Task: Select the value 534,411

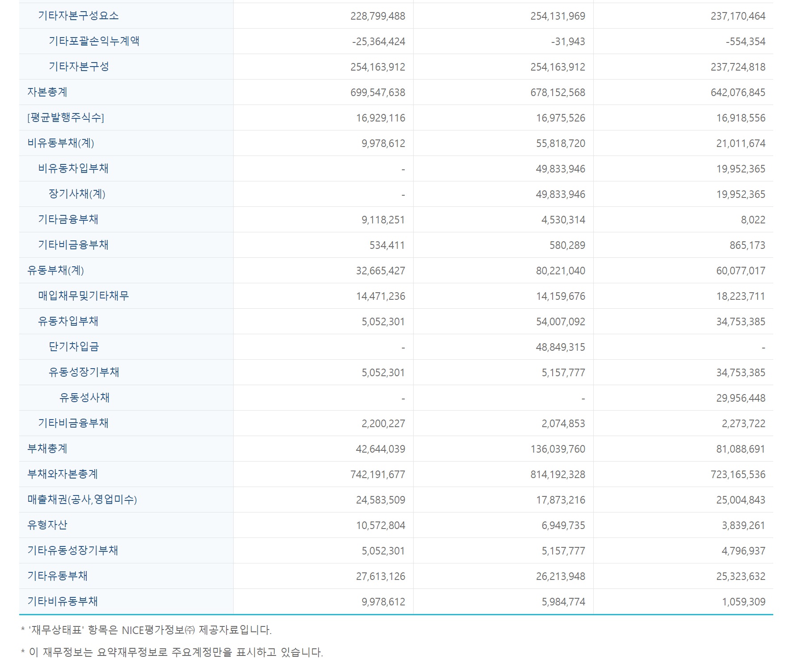Action: point(387,245)
